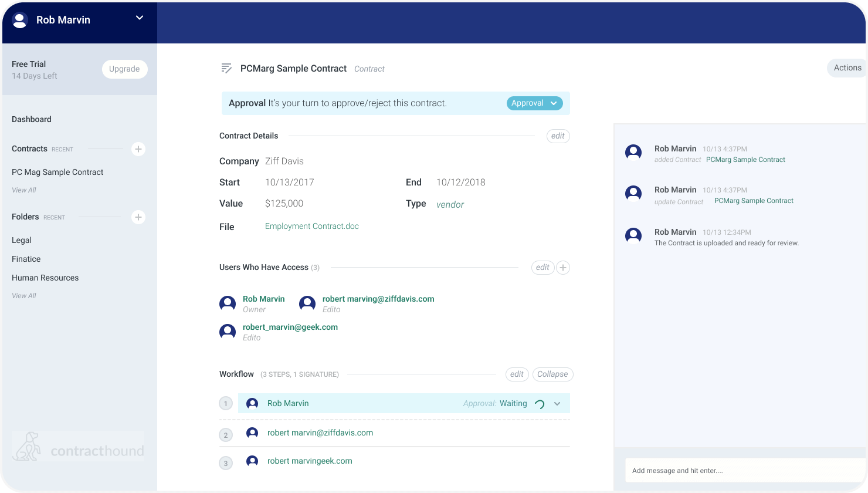Edit Users Who Have Access
Image resolution: width=868 pixels, height=493 pixels.
point(542,268)
